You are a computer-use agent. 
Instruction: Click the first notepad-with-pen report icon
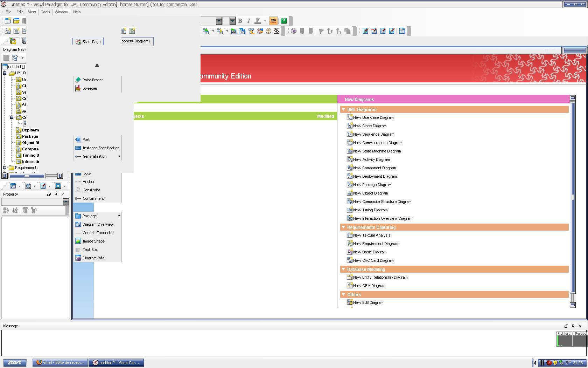click(365, 31)
